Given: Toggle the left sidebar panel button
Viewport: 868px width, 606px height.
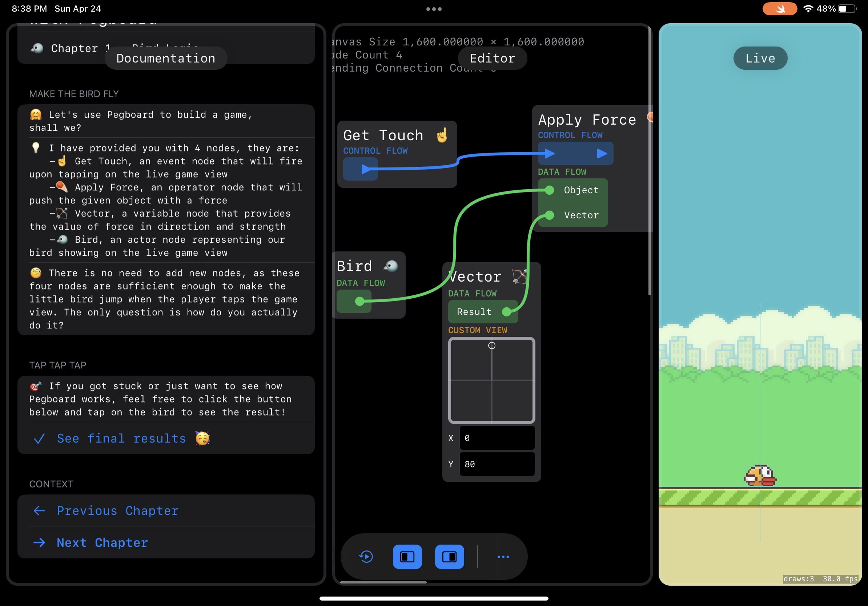Looking at the screenshot, I should pos(407,557).
